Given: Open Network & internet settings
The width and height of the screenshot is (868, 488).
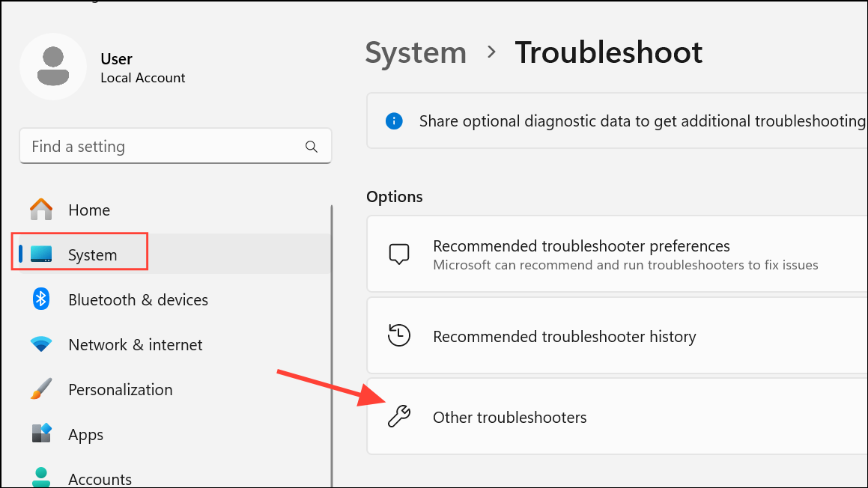Looking at the screenshot, I should click(x=135, y=344).
